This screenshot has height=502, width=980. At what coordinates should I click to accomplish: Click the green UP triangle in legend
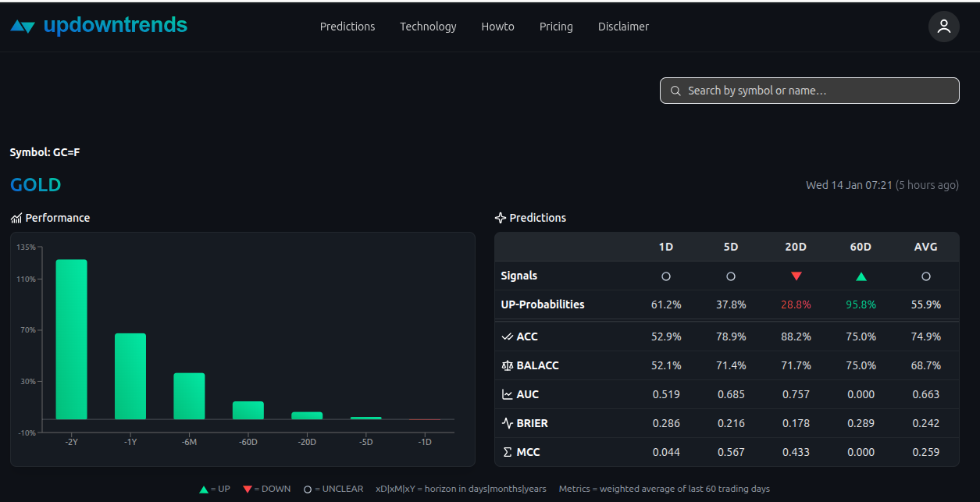[204, 490]
